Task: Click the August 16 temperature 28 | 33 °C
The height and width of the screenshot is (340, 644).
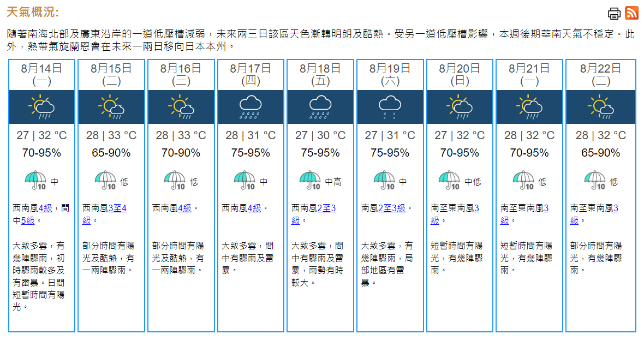Action: coord(181,135)
